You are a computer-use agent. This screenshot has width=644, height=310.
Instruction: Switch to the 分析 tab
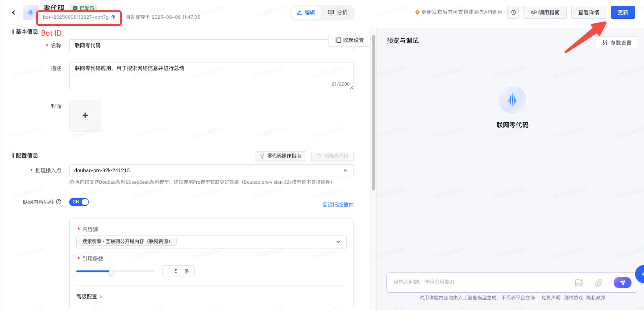point(337,12)
